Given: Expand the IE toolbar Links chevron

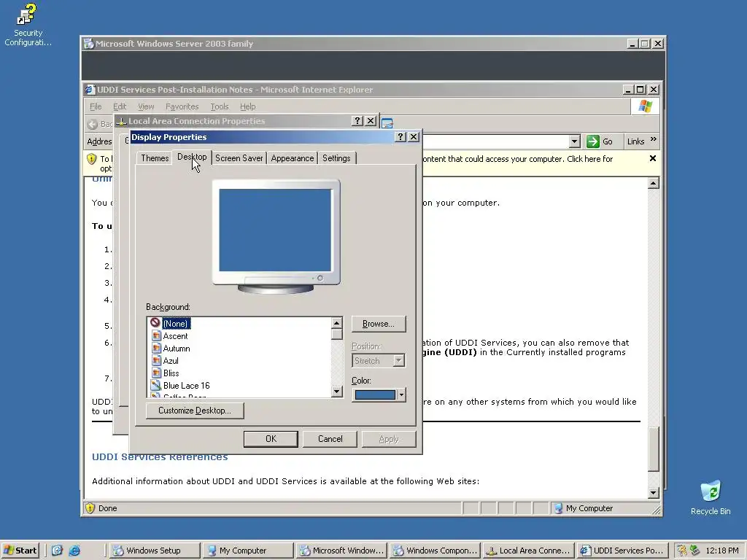Looking at the screenshot, I should point(653,139).
